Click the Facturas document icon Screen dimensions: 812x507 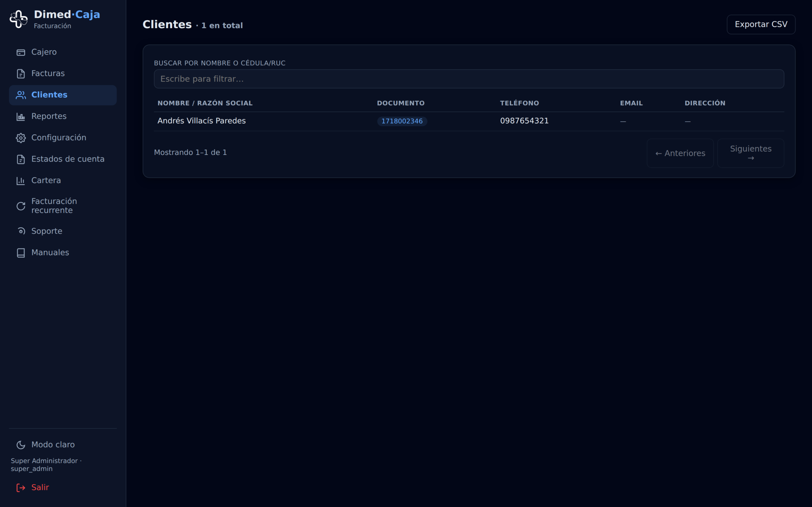21,74
